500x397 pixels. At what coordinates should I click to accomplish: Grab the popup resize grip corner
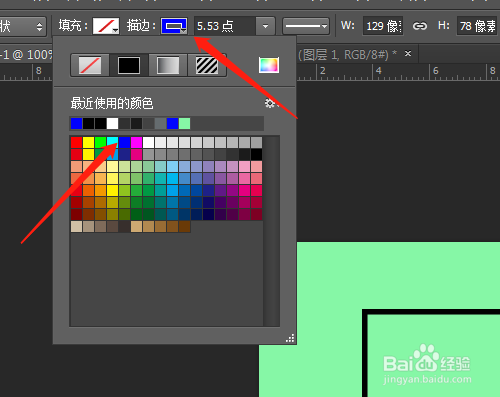[290, 338]
